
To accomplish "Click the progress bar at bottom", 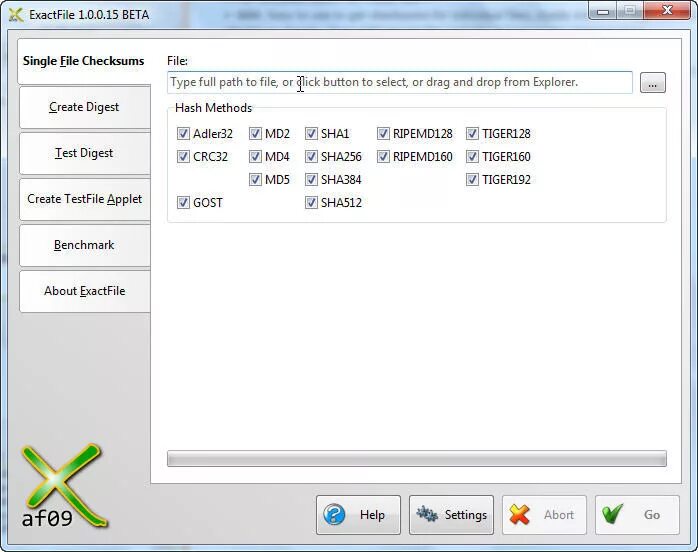I will pos(417,459).
